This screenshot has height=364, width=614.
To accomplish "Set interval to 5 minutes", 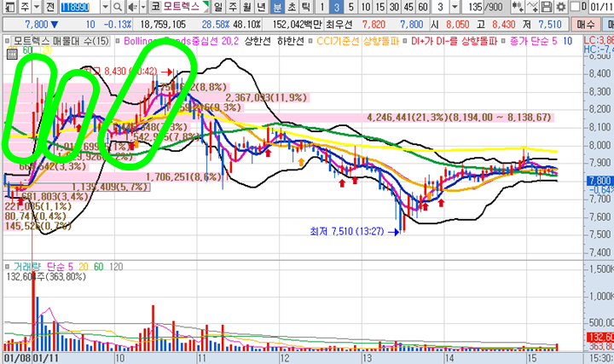I will [x=350, y=7].
